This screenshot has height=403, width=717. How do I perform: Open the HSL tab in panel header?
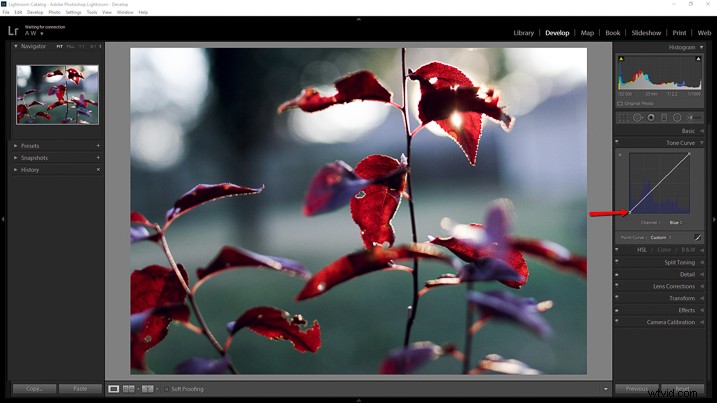[x=642, y=250]
